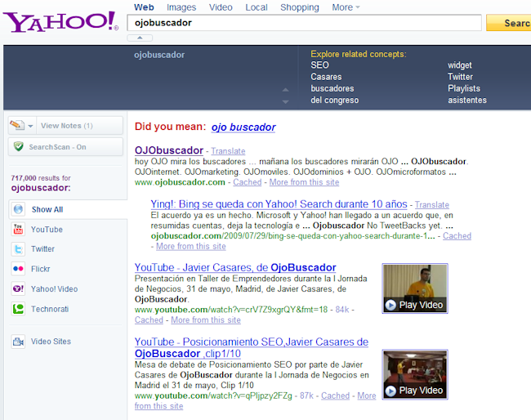Select the asistentes related concept
Image resolution: width=531 pixels, height=420 pixels.
pyautogui.click(x=467, y=101)
